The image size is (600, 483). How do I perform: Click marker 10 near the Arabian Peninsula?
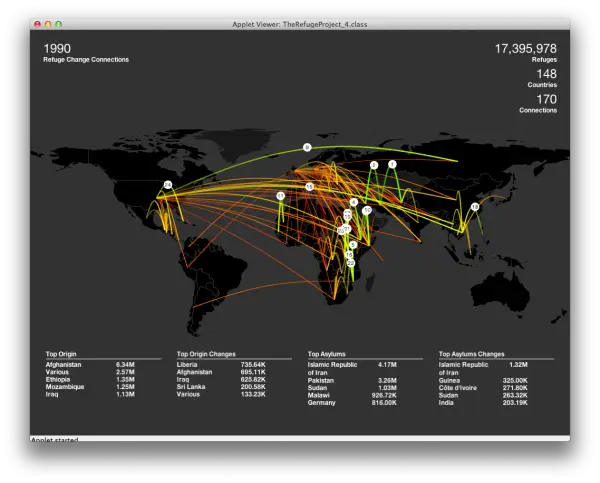click(367, 210)
